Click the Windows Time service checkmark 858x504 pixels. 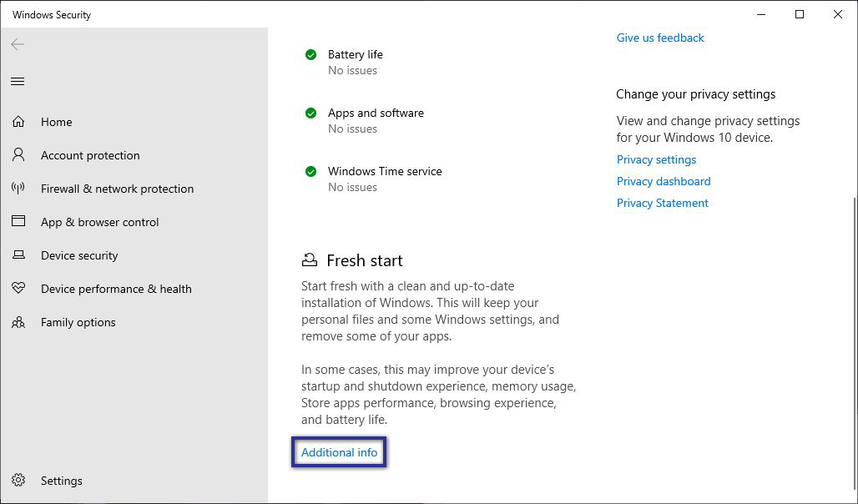pos(310,170)
